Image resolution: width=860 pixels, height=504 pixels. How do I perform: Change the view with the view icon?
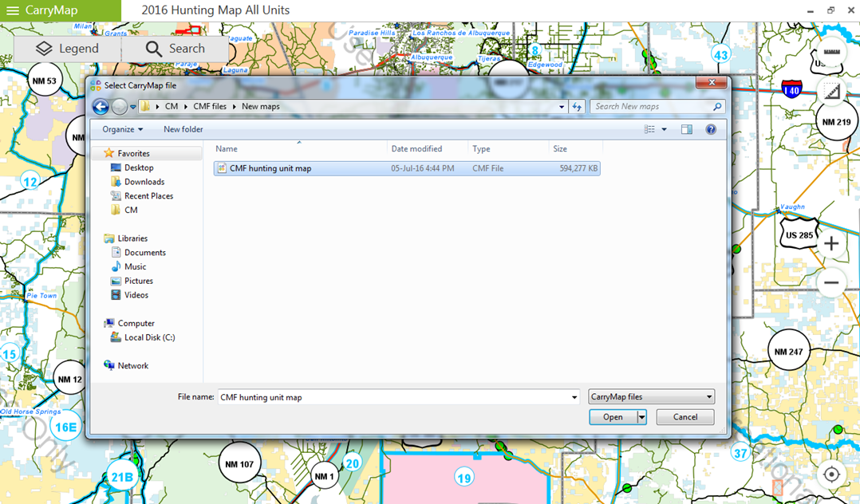point(649,129)
